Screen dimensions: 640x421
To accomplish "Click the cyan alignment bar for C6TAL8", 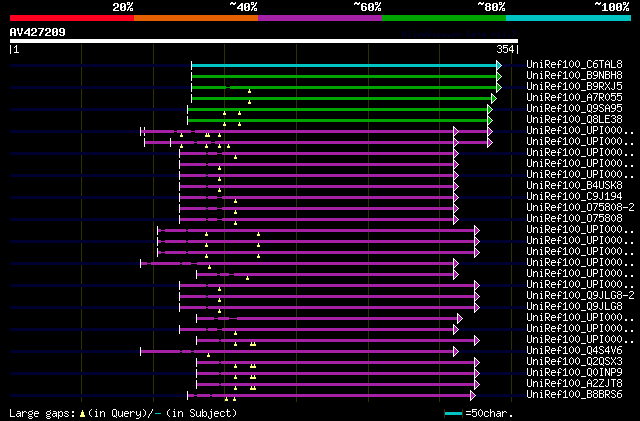I will coord(344,65).
